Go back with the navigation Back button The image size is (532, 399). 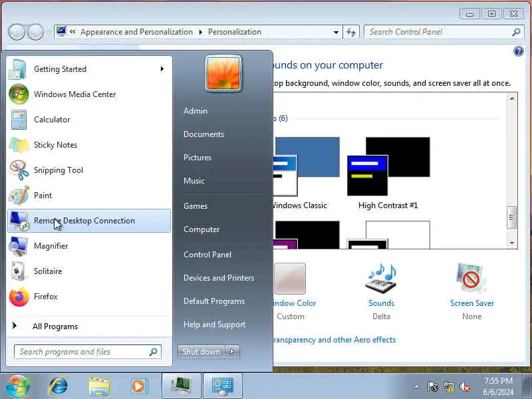point(17,32)
